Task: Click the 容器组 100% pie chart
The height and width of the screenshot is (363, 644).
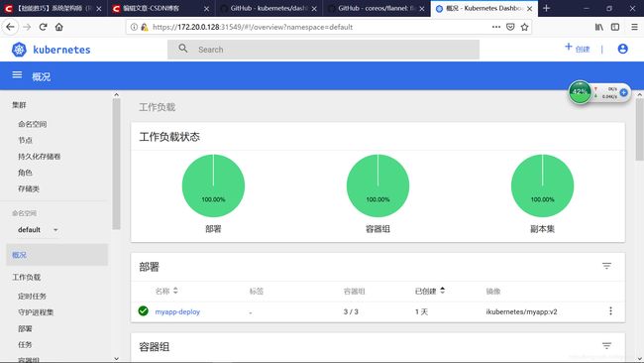Action: click(x=377, y=185)
